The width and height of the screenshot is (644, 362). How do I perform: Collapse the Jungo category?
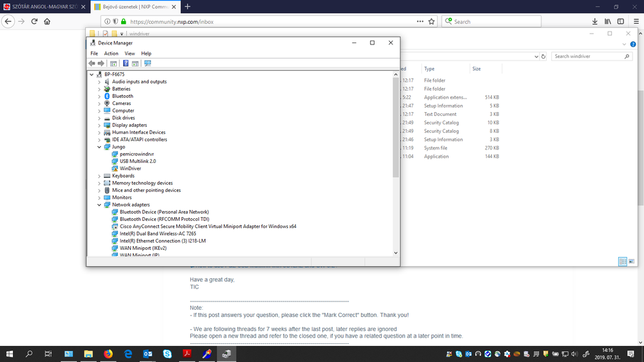point(99,147)
